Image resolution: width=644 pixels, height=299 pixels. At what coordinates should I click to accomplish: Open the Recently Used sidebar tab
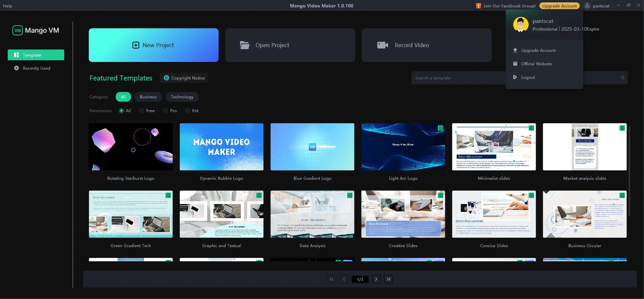pos(36,68)
